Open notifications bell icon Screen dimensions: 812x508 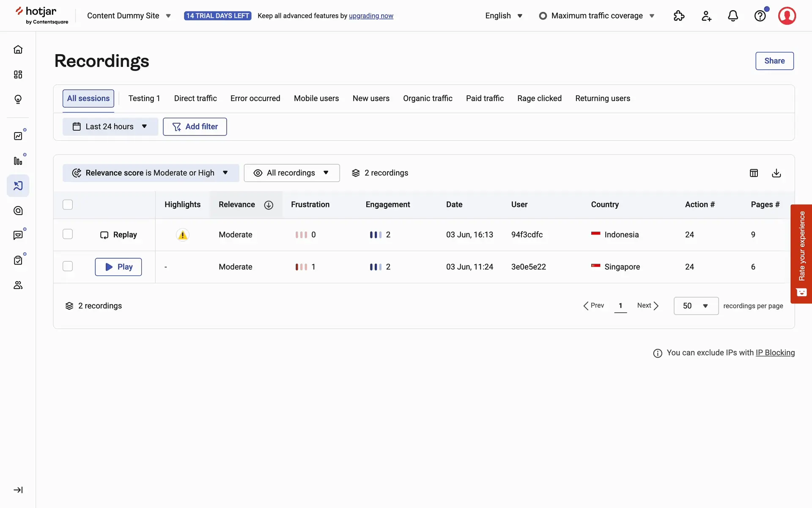point(733,16)
